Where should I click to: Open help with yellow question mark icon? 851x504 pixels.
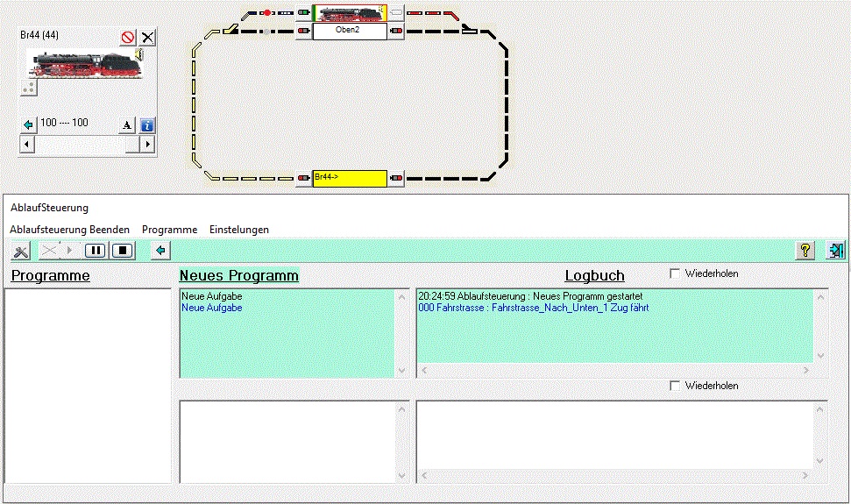pyautogui.click(x=805, y=251)
